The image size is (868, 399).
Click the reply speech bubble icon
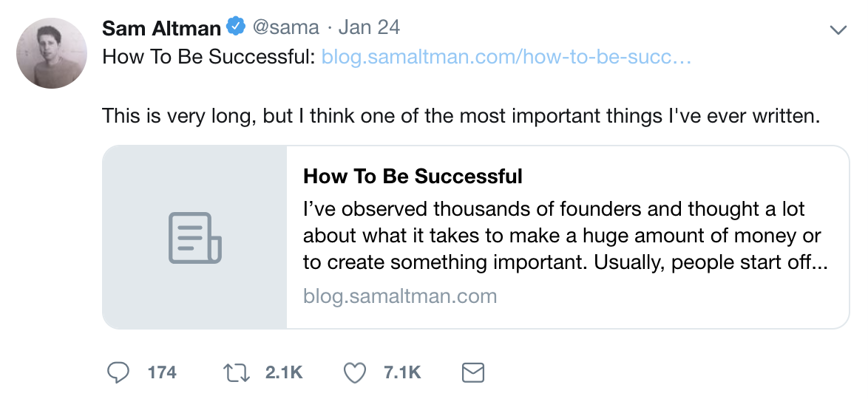(118, 372)
